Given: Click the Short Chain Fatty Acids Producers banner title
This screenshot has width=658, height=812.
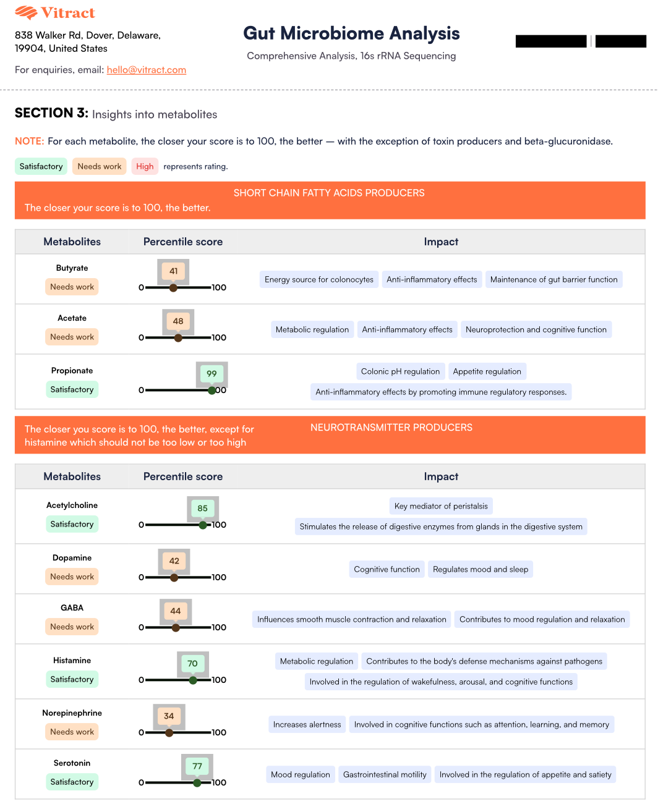Looking at the screenshot, I should pyautogui.click(x=329, y=193).
